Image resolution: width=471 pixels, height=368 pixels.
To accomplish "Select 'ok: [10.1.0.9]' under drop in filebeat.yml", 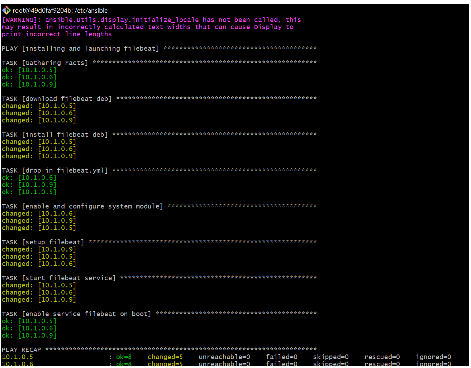I will 29,185.
